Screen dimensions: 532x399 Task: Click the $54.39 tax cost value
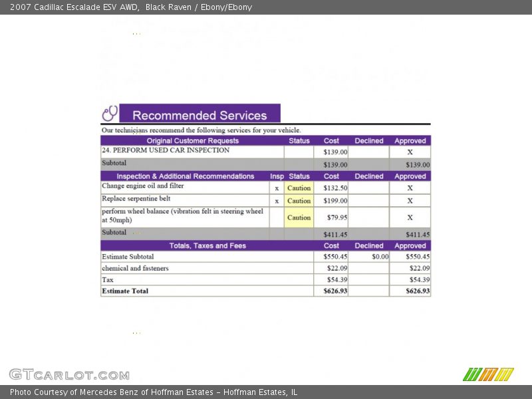[337, 280]
